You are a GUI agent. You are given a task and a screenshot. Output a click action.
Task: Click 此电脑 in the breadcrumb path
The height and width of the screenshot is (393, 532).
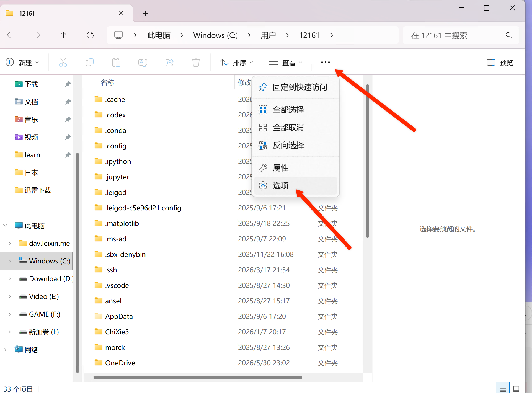159,35
